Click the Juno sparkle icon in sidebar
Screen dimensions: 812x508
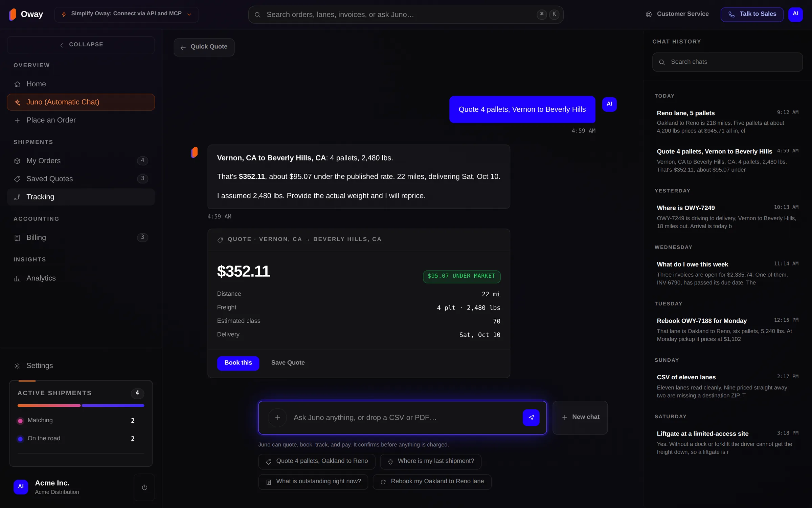tap(17, 102)
